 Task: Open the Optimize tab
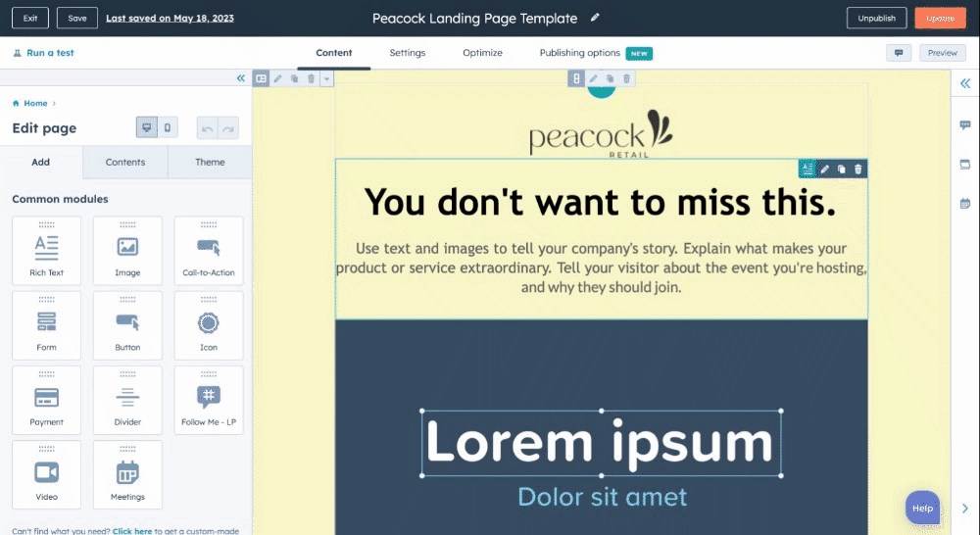click(x=482, y=53)
